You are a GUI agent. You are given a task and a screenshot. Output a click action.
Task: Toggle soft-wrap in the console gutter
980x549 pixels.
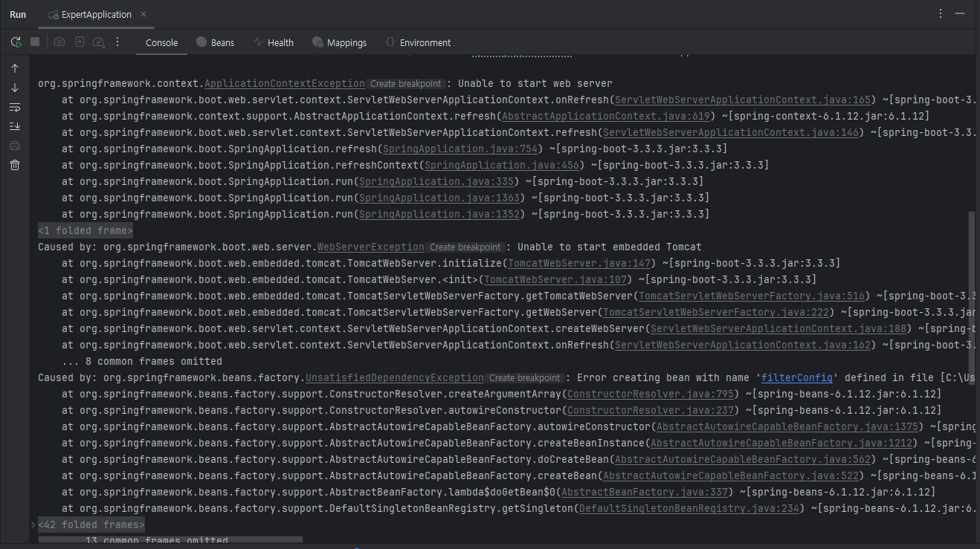14,107
